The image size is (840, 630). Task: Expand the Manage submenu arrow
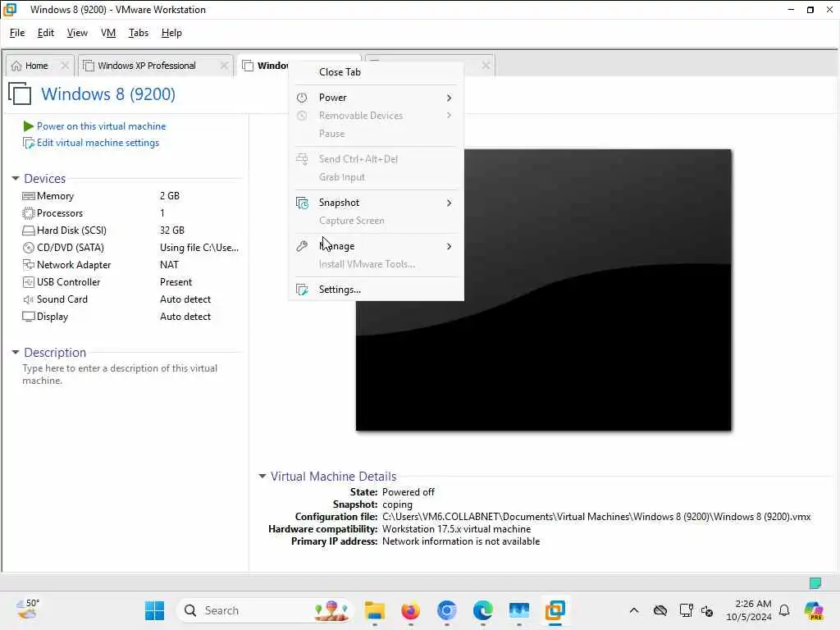pos(449,246)
